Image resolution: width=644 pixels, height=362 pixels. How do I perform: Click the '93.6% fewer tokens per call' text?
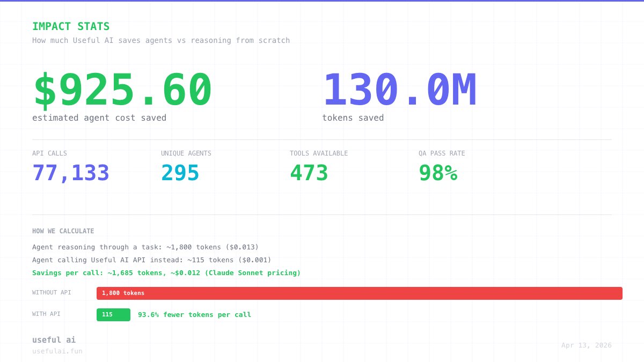pos(194,315)
